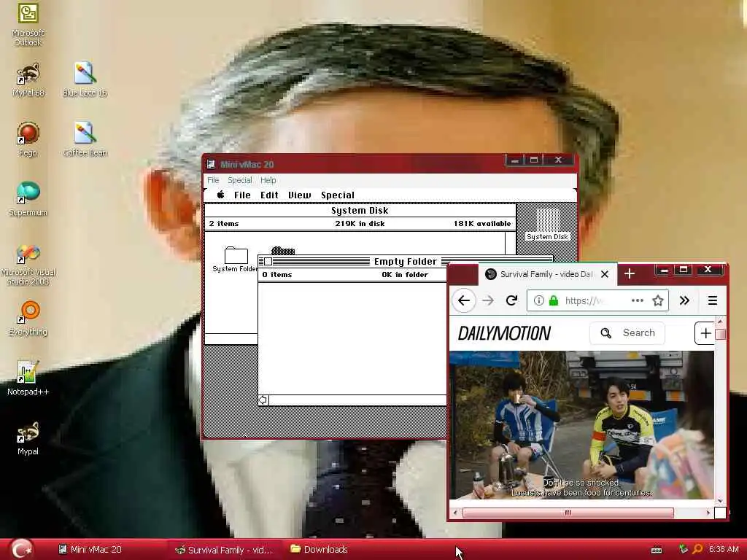
Task: Click the Dailymotion logo
Action: pos(504,333)
